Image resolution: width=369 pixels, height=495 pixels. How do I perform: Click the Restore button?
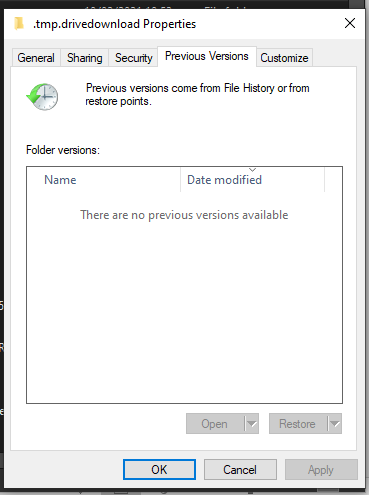click(298, 424)
